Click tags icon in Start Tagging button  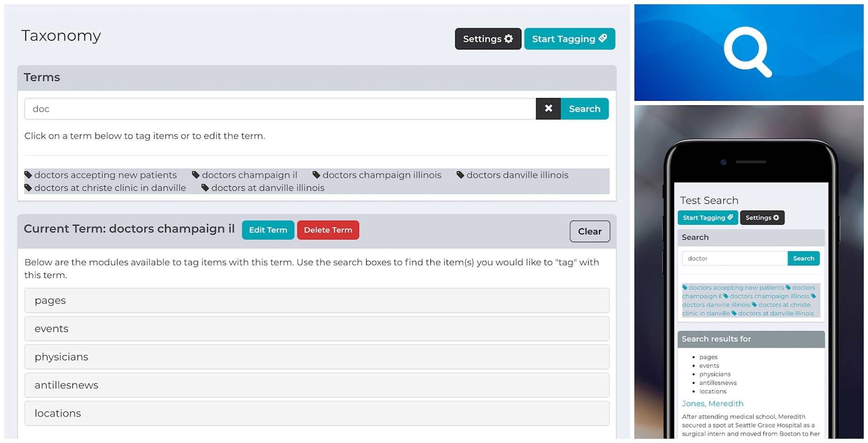pos(603,38)
